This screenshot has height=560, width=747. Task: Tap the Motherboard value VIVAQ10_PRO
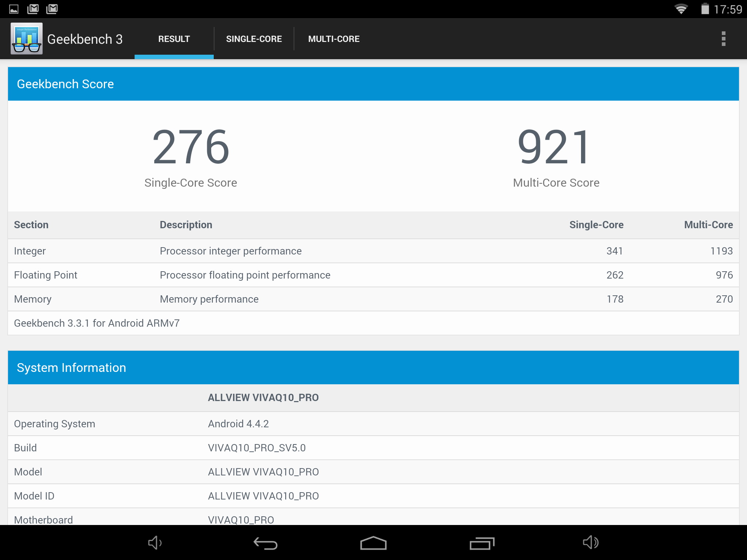241,520
